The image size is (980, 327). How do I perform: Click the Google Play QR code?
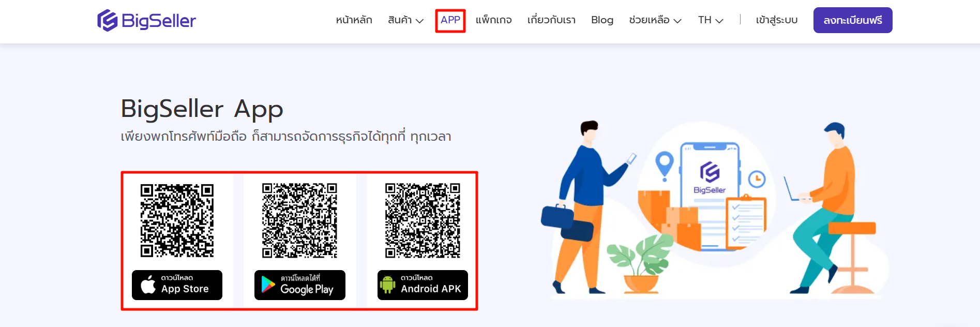299,220
